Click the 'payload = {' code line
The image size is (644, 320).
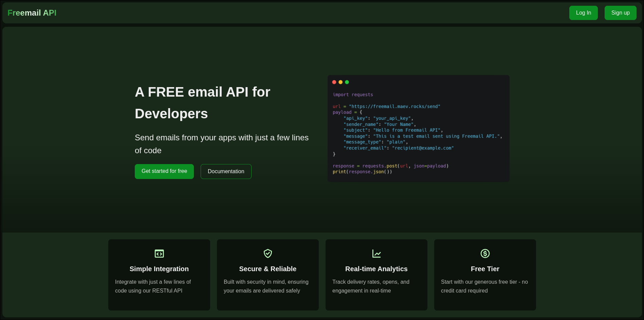(x=347, y=113)
